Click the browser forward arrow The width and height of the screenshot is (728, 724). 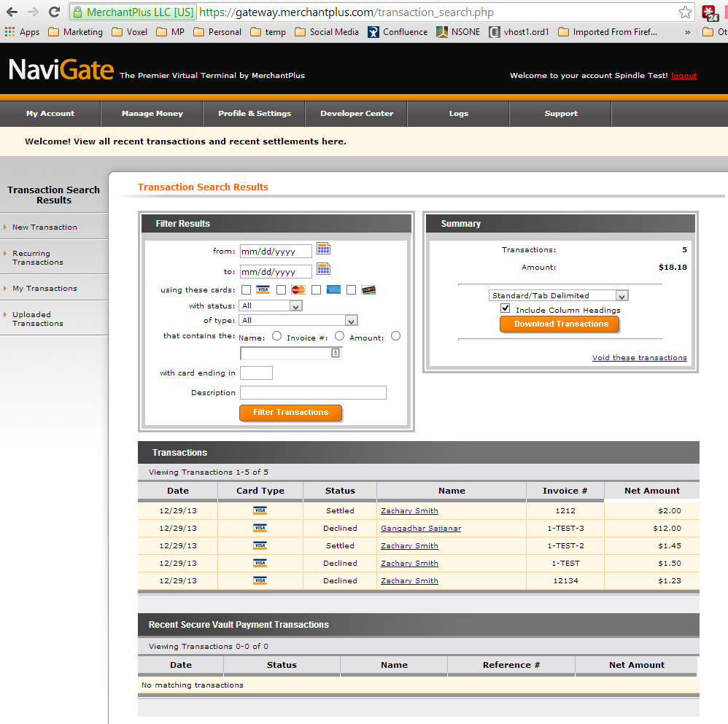click(33, 12)
